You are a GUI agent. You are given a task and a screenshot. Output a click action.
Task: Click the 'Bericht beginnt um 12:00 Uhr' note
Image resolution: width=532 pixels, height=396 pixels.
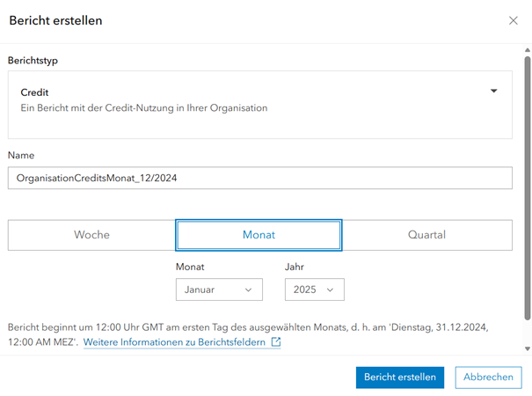click(x=248, y=334)
